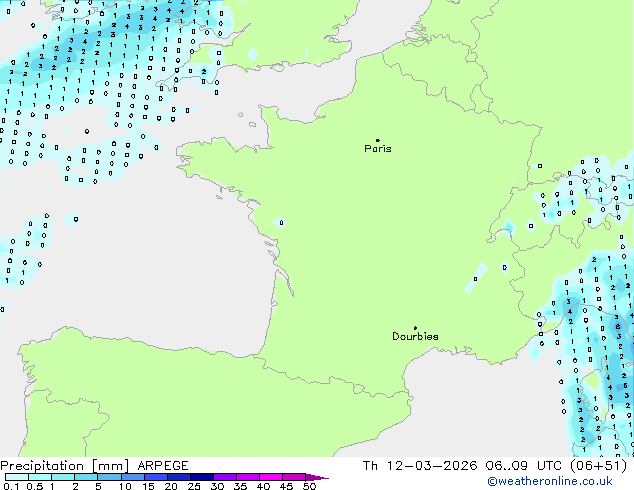Click the legend label '10'
Screen dimensions: 634x490
click(125, 486)
